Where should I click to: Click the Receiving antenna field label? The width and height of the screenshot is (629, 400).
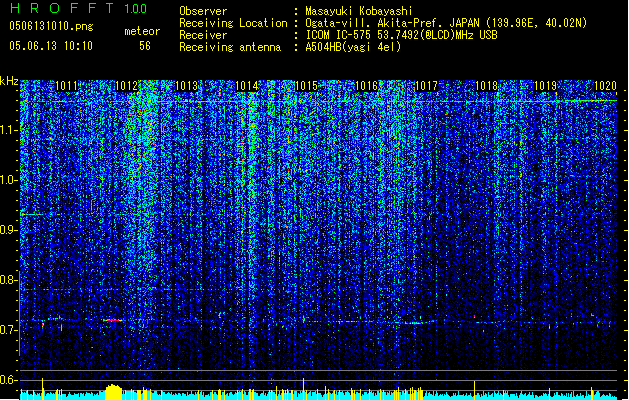pyautogui.click(x=230, y=47)
